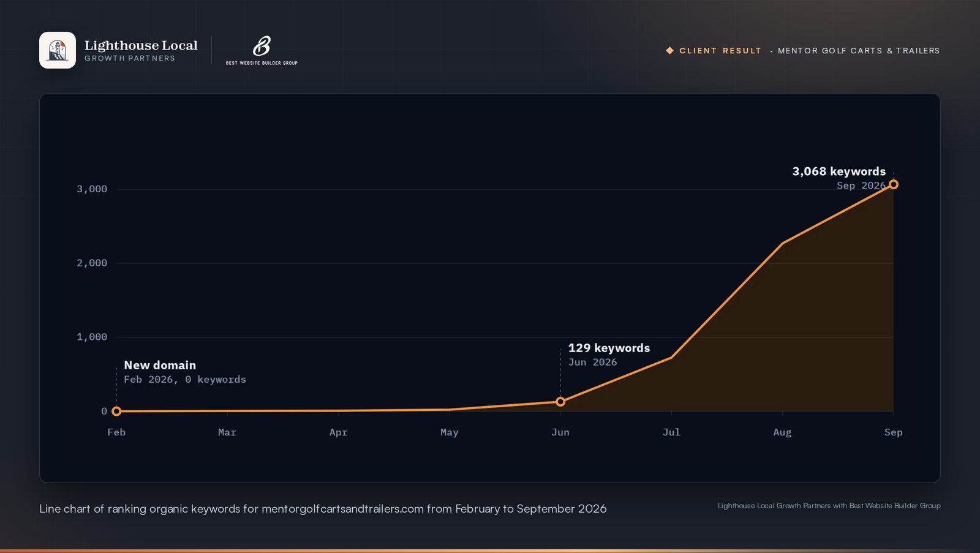This screenshot has width=980, height=553.
Task: Click the Lighthouse Local lighthouse logo icon
Action: click(x=58, y=50)
